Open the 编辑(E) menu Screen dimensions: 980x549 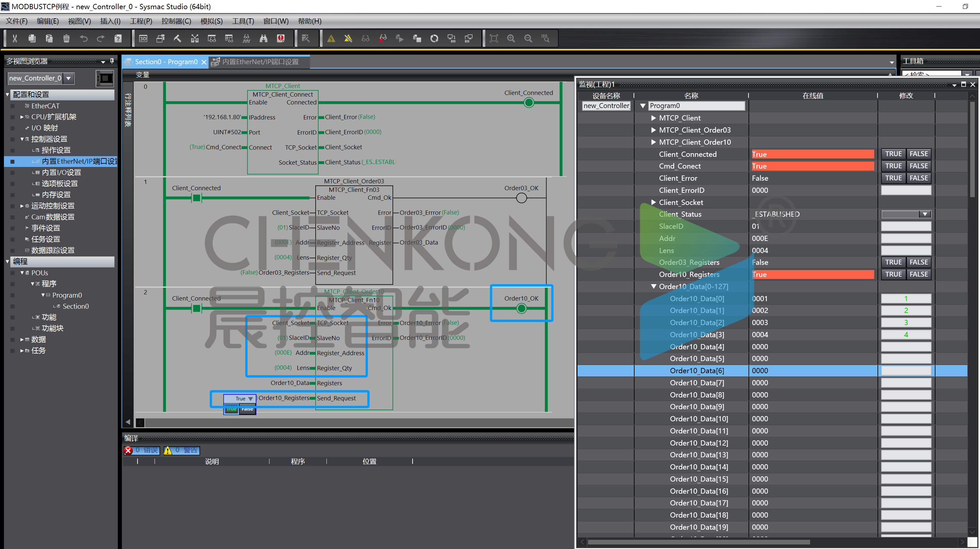pos(47,21)
